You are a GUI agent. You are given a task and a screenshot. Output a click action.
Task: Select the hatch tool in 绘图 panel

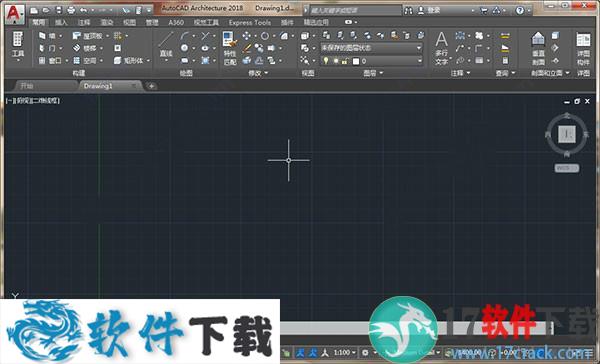point(205,60)
